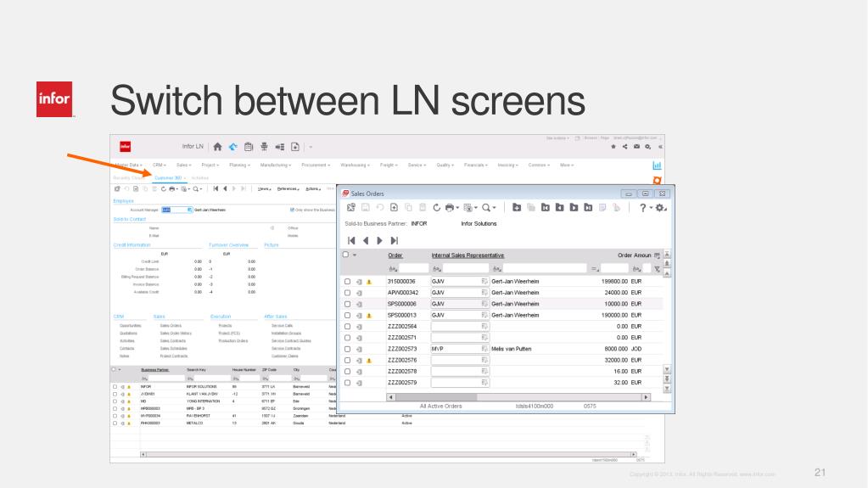868x488 pixels.
Task: Click the spreadsheet export icon in Sales Orders toolbar
Action: pos(468,208)
